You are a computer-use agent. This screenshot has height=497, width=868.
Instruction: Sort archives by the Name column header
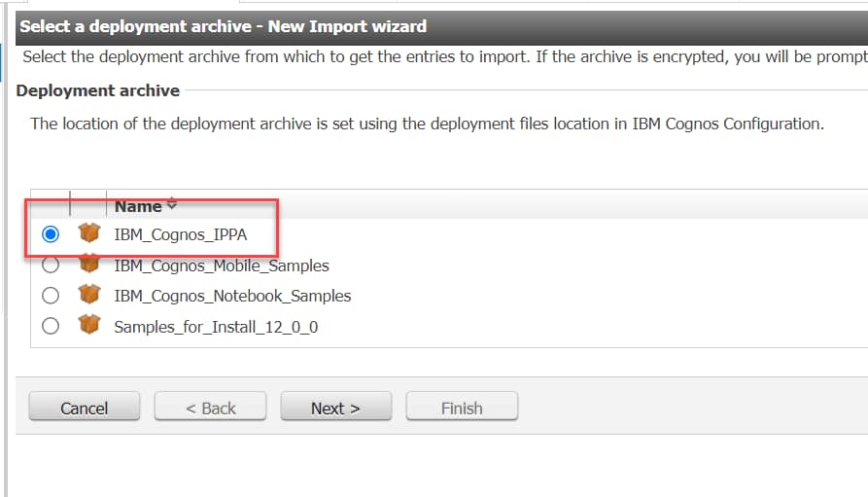tap(138, 206)
